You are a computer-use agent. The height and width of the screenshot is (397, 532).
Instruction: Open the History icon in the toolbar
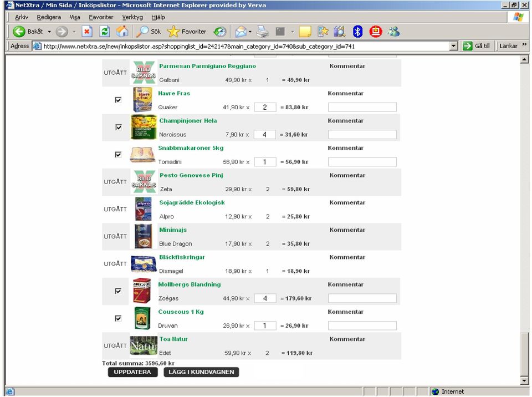[x=220, y=32]
